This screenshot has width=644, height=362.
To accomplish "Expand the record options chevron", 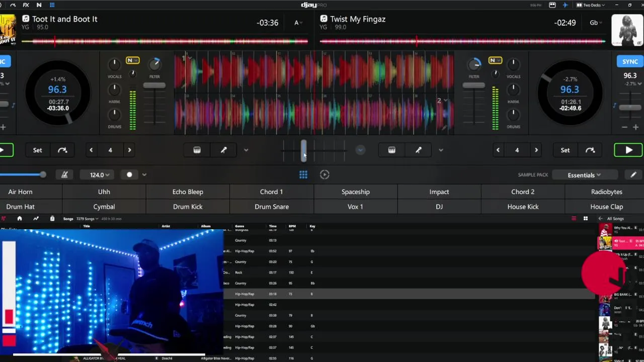I will 144,174.
